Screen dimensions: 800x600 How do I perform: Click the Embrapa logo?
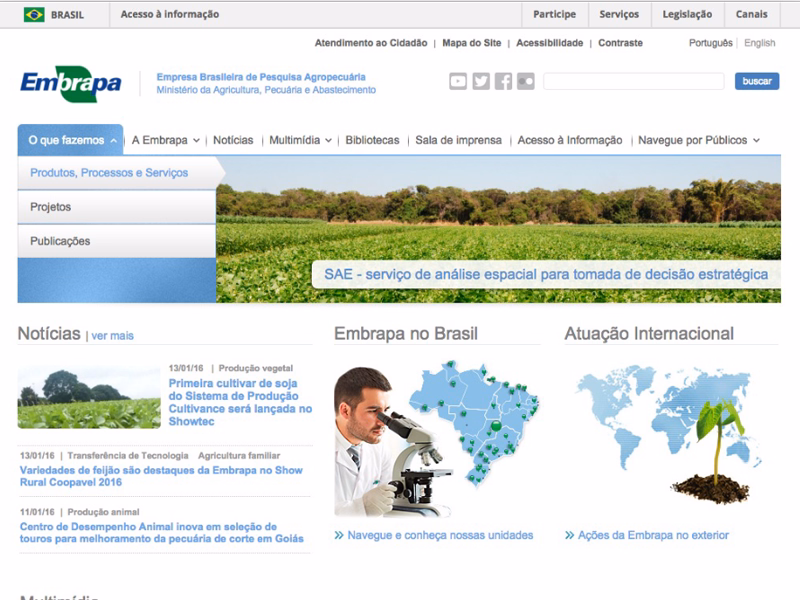[x=71, y=83]
